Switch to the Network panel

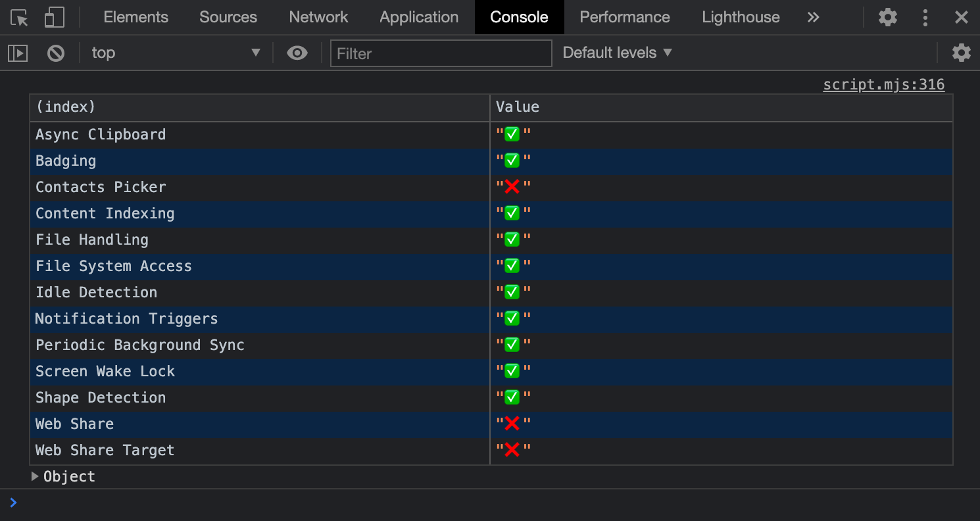click(318, 17)
